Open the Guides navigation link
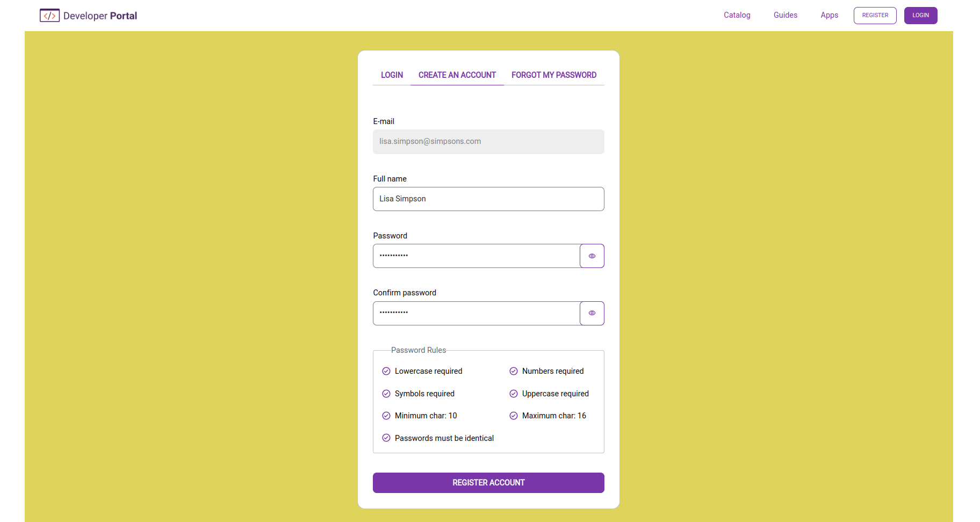The width and height of the screenshot is (980, 522). 785,15
